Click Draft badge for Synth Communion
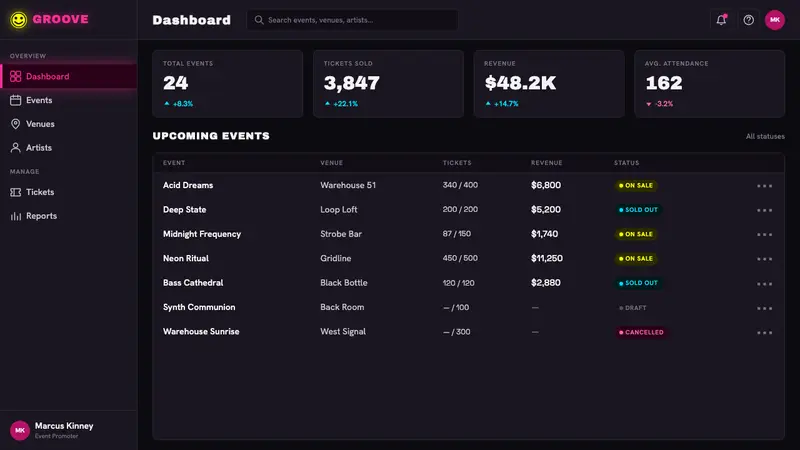This screenshot has height=450, width=800. [633, 308]
